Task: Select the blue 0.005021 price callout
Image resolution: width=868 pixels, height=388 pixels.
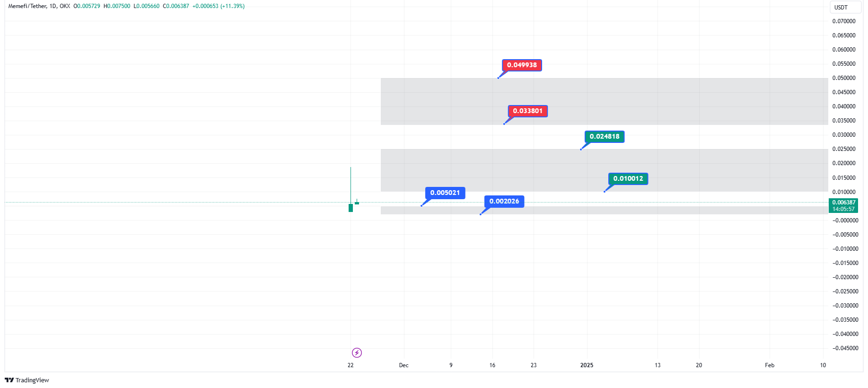Action: (x=445, y=193)
